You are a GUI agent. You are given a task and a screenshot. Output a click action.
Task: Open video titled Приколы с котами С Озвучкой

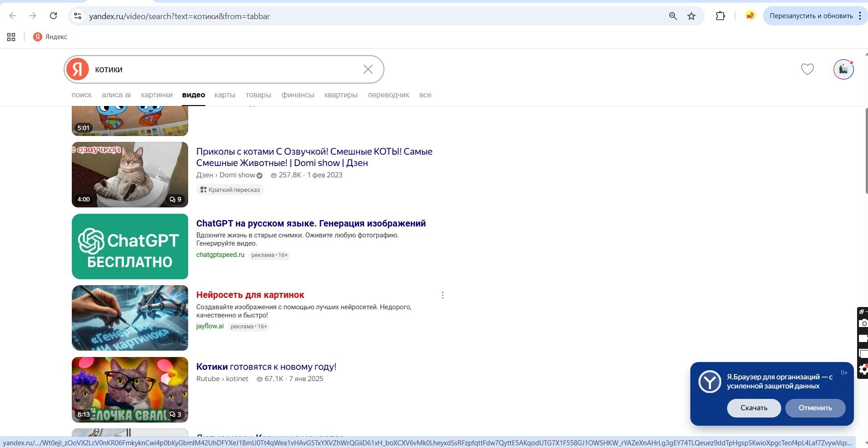click(314, 157)
